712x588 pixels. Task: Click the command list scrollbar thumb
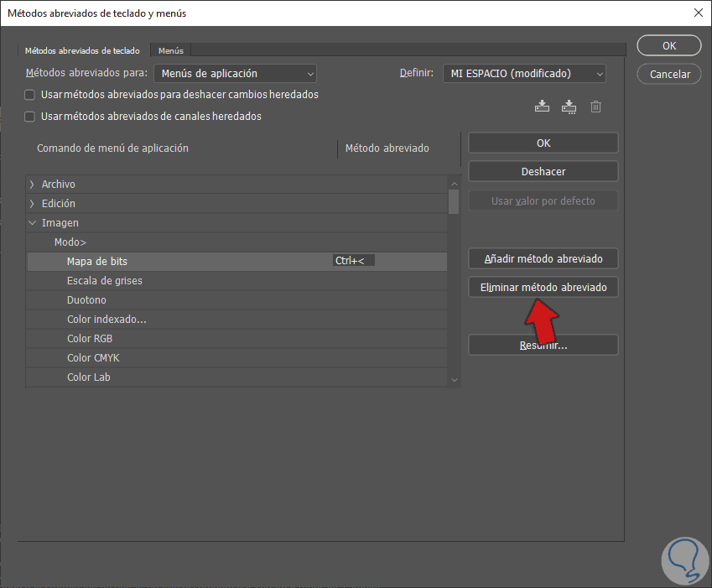pos(454,201)
